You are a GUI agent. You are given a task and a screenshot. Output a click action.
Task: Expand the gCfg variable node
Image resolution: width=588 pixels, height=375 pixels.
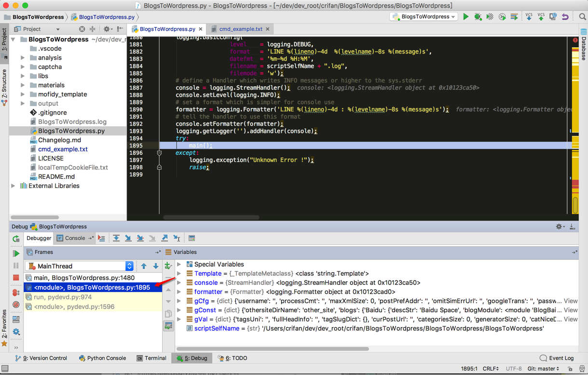[x=179, y=301]
